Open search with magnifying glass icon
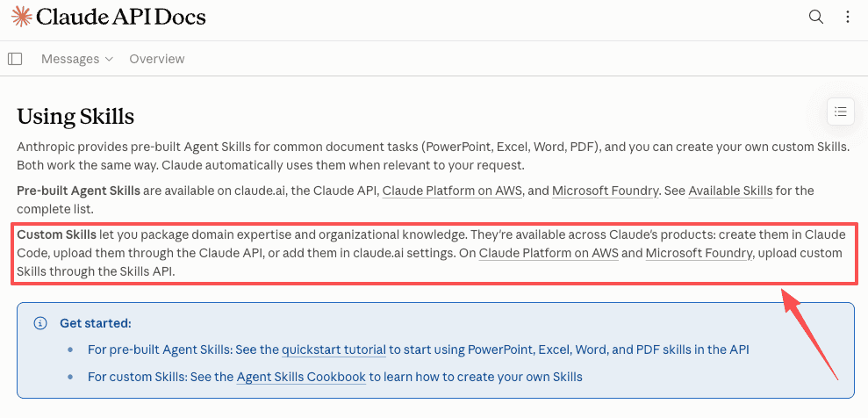 point(816,18)
